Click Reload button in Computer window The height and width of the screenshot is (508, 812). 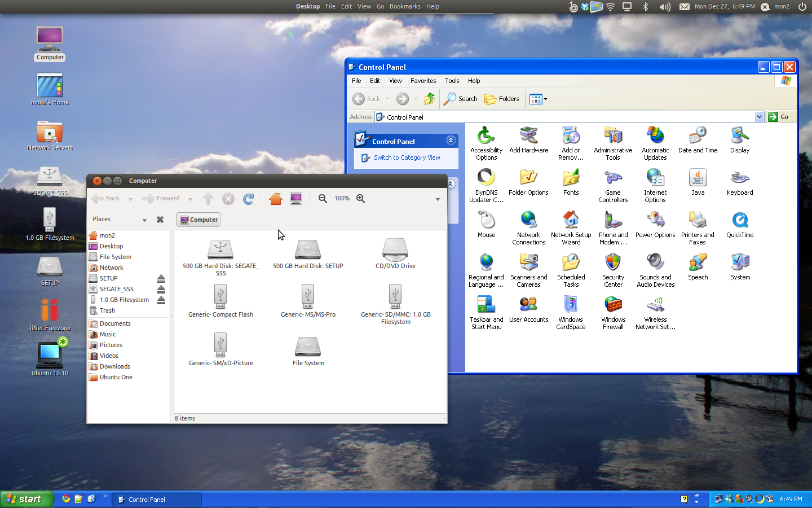[x=248, y=199]
